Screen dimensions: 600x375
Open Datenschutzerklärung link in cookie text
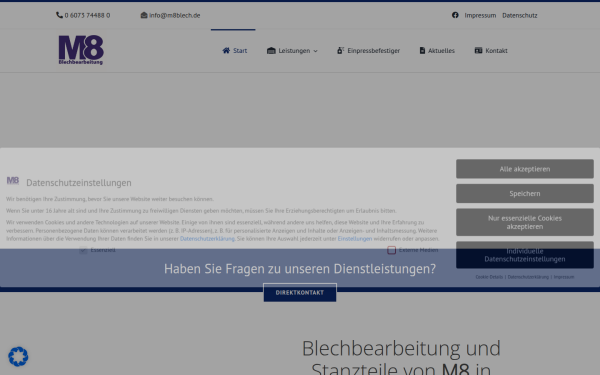pos(207,239)
